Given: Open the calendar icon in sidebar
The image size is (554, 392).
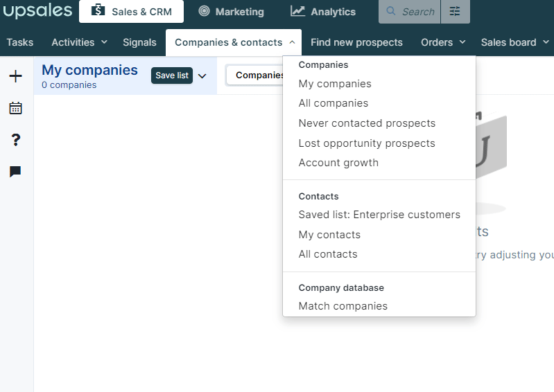Looking at the screenshot, I should [x=15, y=108].
